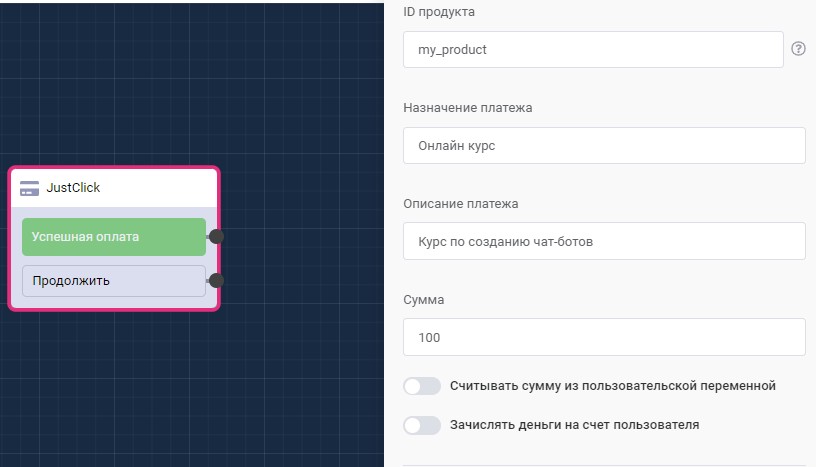Select the green Успешная оплата block
816x467 pixels.
(113, 237)
